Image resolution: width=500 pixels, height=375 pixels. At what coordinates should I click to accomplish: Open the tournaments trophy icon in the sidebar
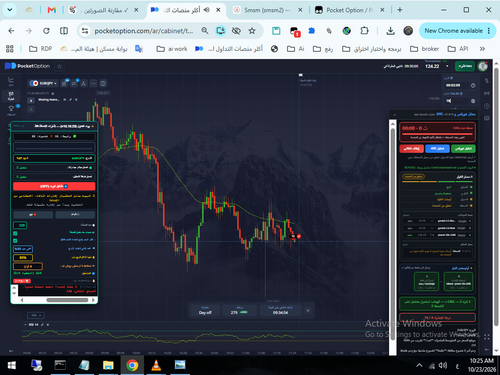(11, 110)
